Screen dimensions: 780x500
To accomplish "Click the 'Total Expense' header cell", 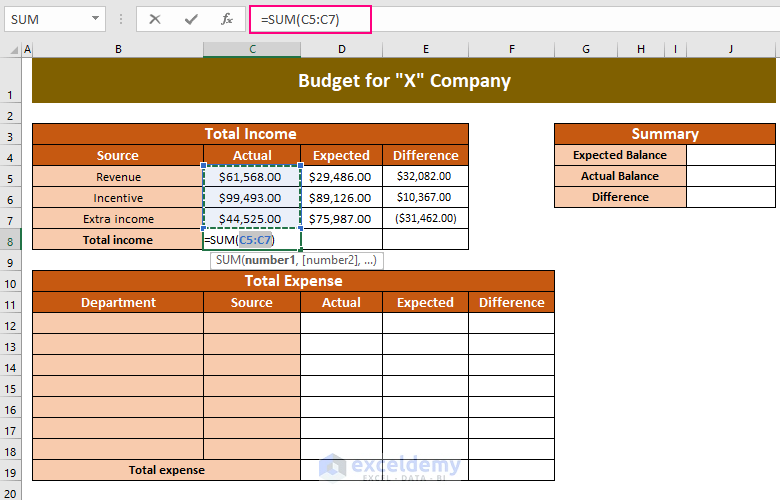I will pos(293,281).
